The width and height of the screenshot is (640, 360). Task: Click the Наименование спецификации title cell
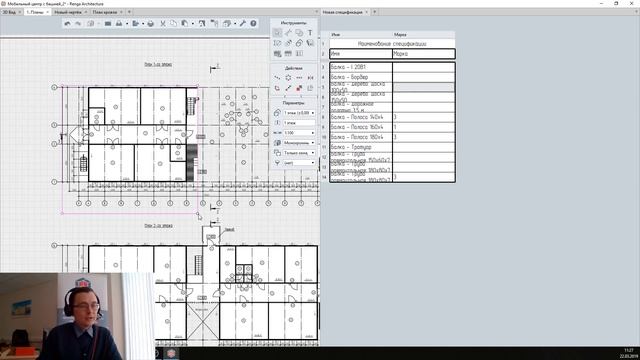pyautogui.click(x=392, y=43)
